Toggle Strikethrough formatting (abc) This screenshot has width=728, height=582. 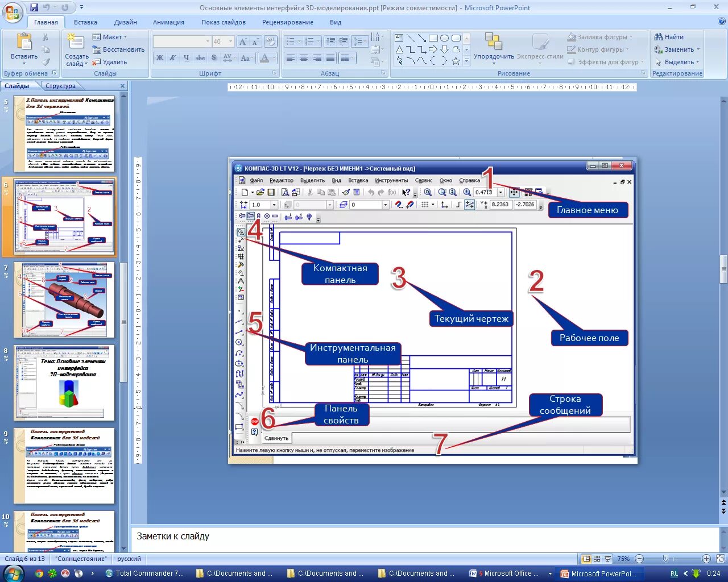tap(200, 58)
